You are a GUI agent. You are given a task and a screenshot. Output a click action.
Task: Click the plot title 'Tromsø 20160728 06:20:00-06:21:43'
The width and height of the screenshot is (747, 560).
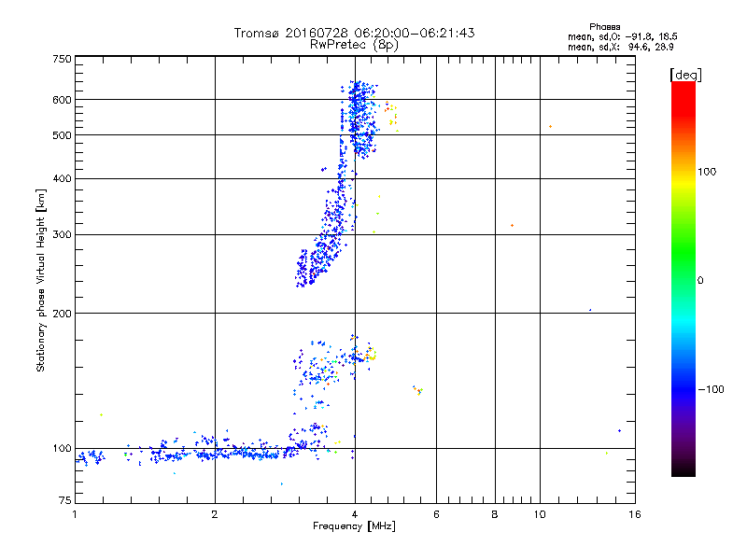point(354,33)
